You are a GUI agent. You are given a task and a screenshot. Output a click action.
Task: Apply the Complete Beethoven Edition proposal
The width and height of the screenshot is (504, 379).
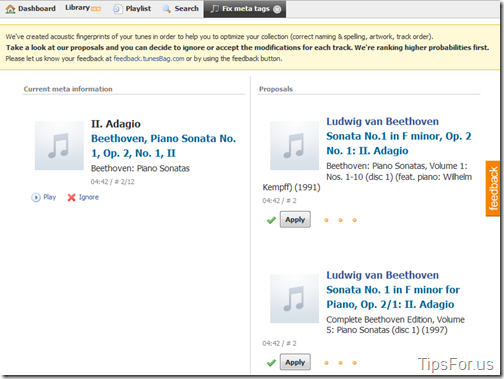(295, 362)
